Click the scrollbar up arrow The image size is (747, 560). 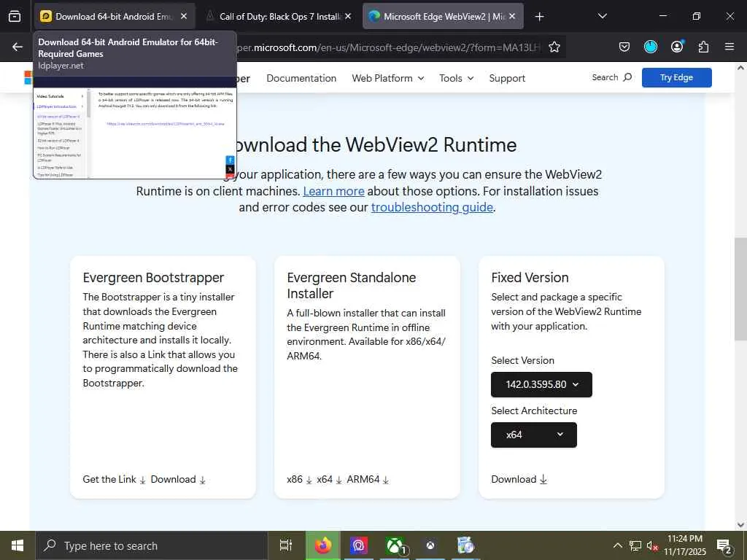coord(740,68)
